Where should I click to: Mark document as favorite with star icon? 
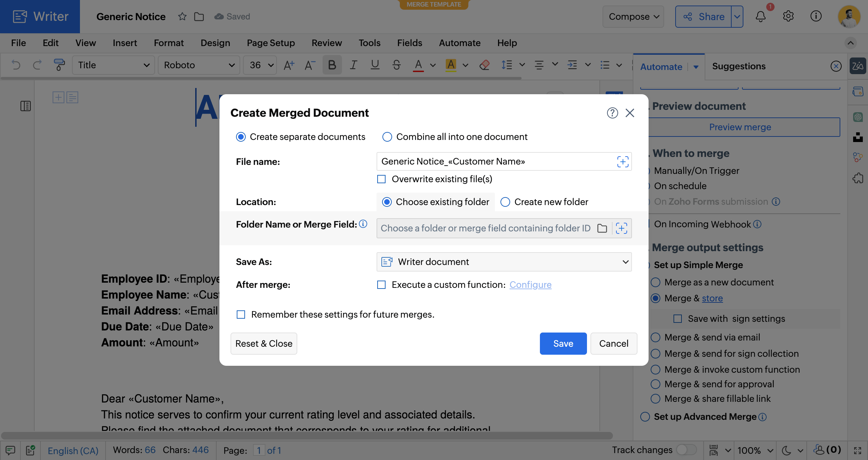[x=182, y=16]
